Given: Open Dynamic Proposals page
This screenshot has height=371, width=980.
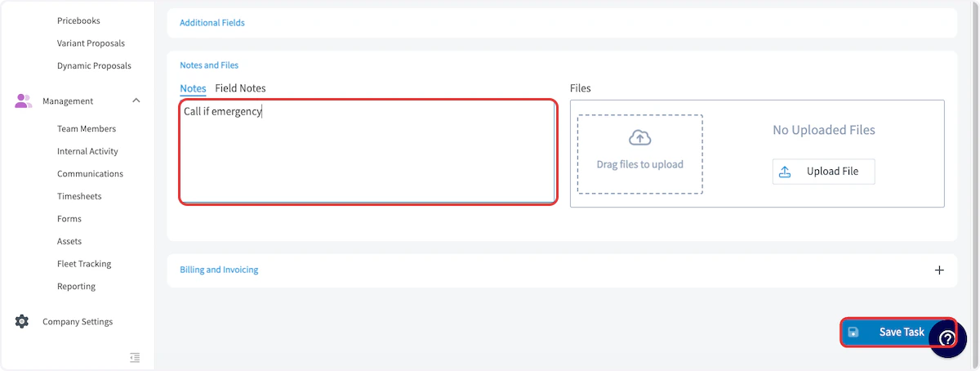Looking at the screenshot, I should (94, 65).
